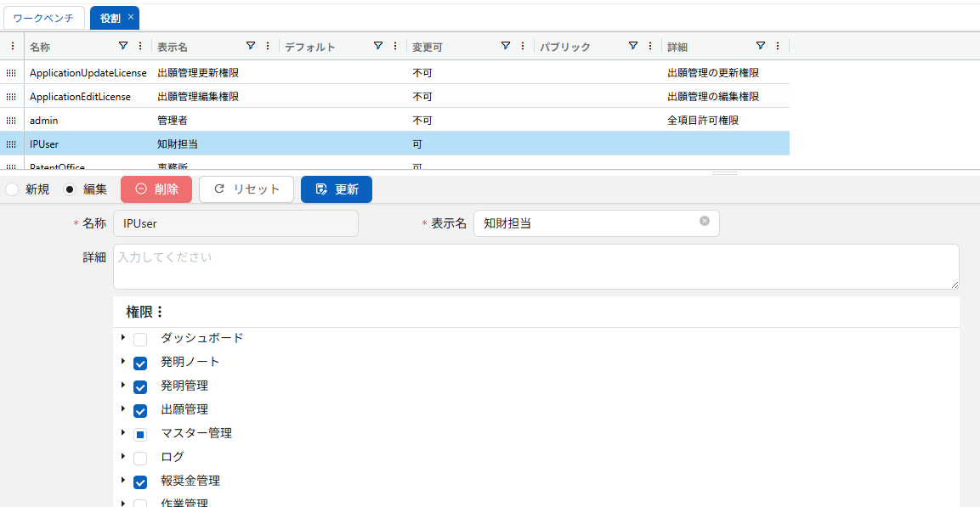The image size is (980, 507).
Task: Clear the 表示名 field using the x icon
Action: click(704, 222)
